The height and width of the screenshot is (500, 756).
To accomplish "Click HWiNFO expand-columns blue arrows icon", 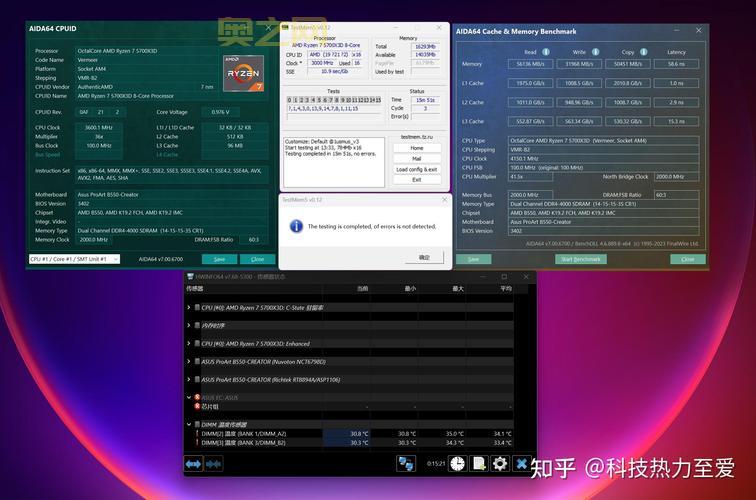I will [193, 464].
